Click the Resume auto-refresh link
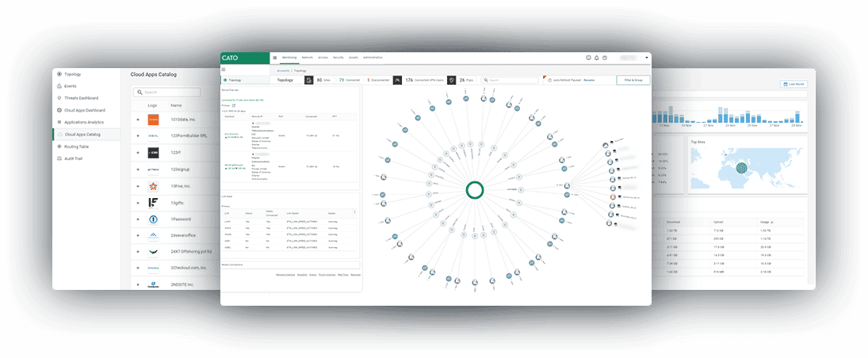This screenshot has height=358, width=868. [589, 80]
